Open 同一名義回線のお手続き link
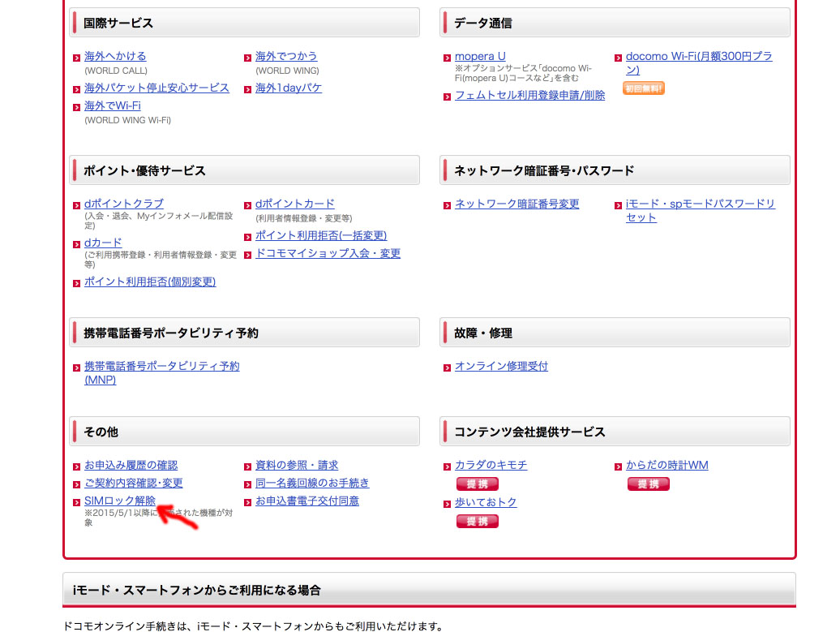Image resolution: width=840 pixels, height=632 pixels. (312, 483)
